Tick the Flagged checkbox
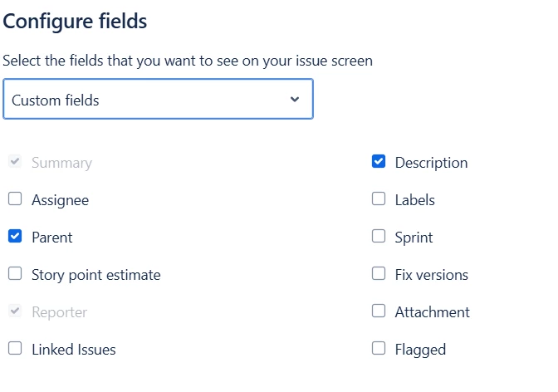Viewport: 558px width, 392px height. pos(379,349)
